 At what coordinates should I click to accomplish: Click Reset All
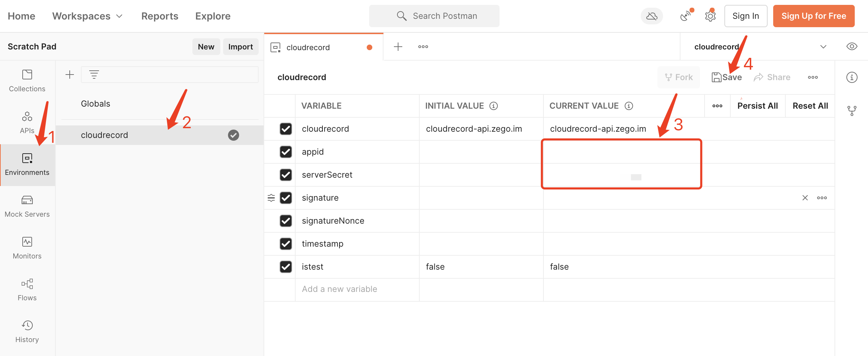coord(810,106)
